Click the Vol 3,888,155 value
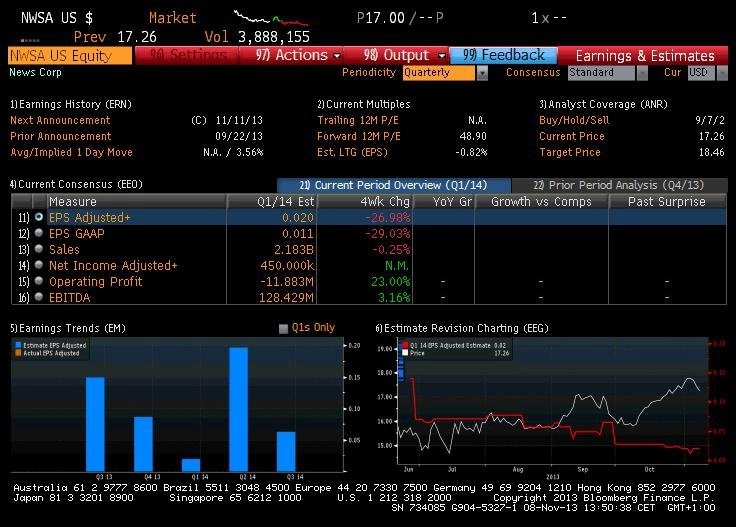 (x=274, y=37)
